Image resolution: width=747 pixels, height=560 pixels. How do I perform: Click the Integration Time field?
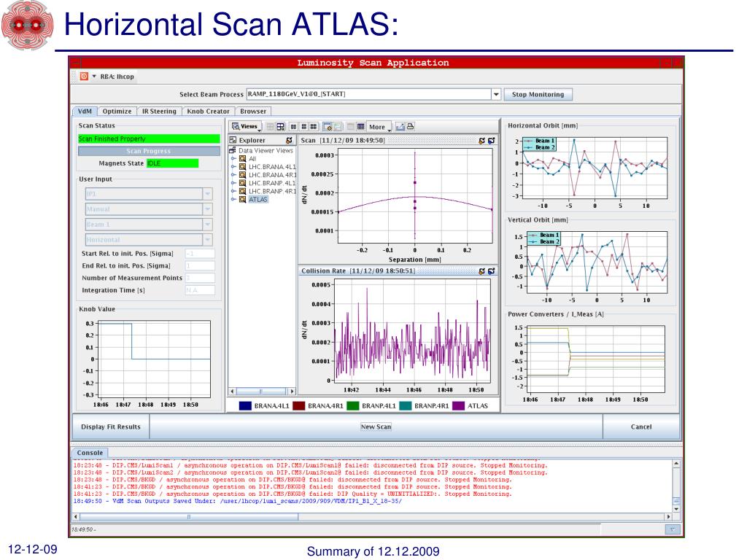click(x=200, y=290)
